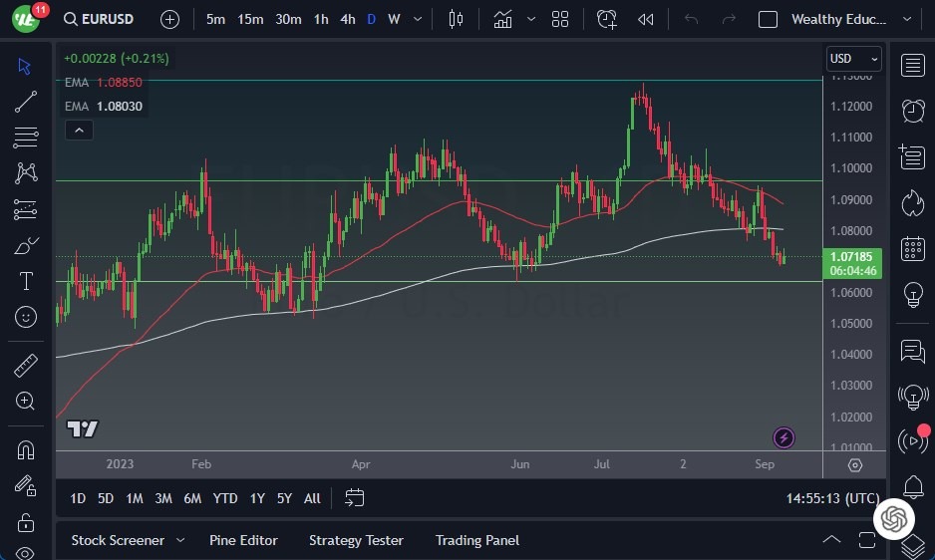
Task: Select the text annotation tool
Action: (x=26, y=281)
